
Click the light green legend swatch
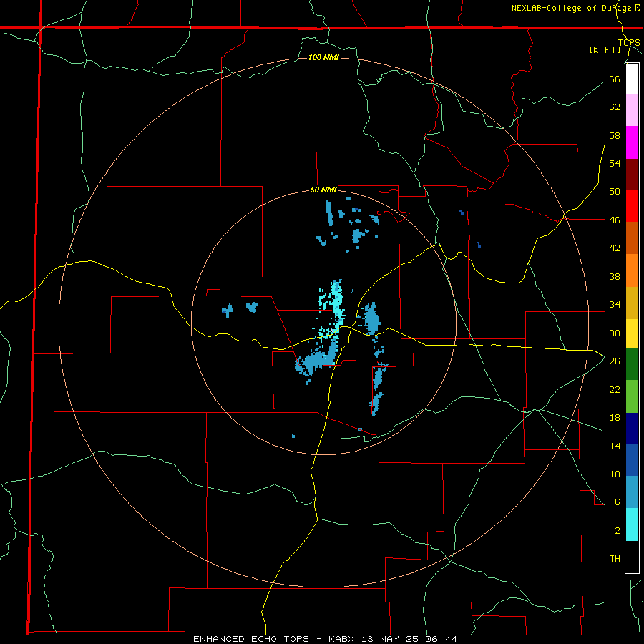tap(632, 396)
